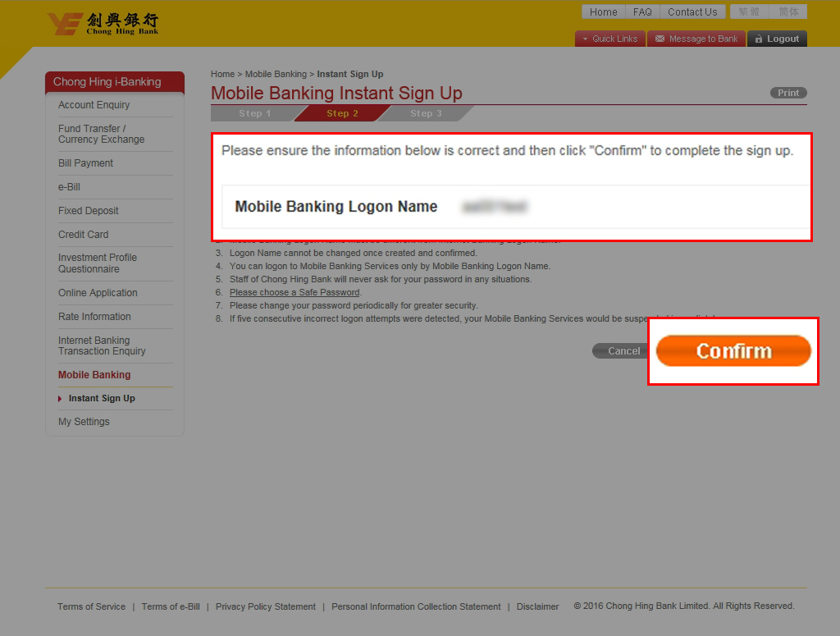Open Rate Information in sidebar
This screenshot has width=840, height=636.
point(94,317)
